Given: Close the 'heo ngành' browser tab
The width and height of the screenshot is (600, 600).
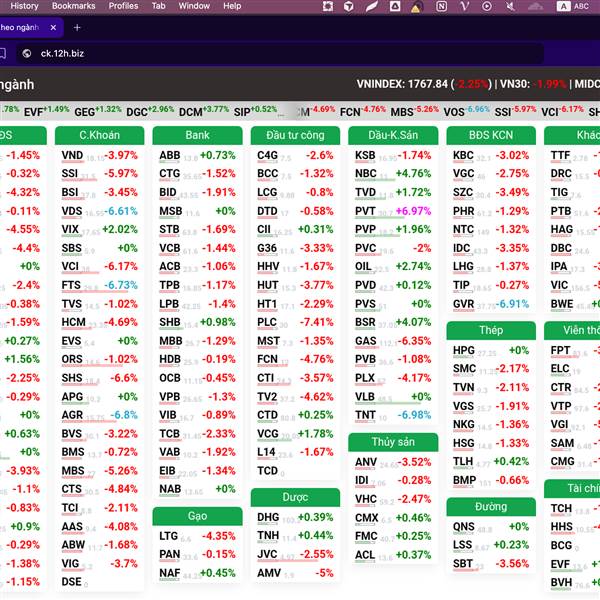Looking at the screenshot, I should [x=53, y=28].
